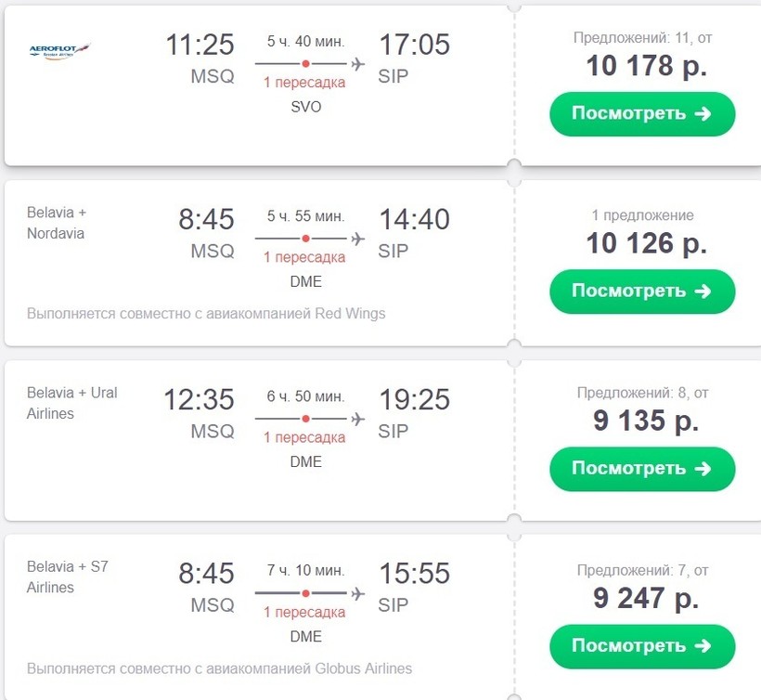The height and width of the screenshot is (700, 761).
Task: Click the airplane icon on the Aeroflot route
Action: [357, 63]
